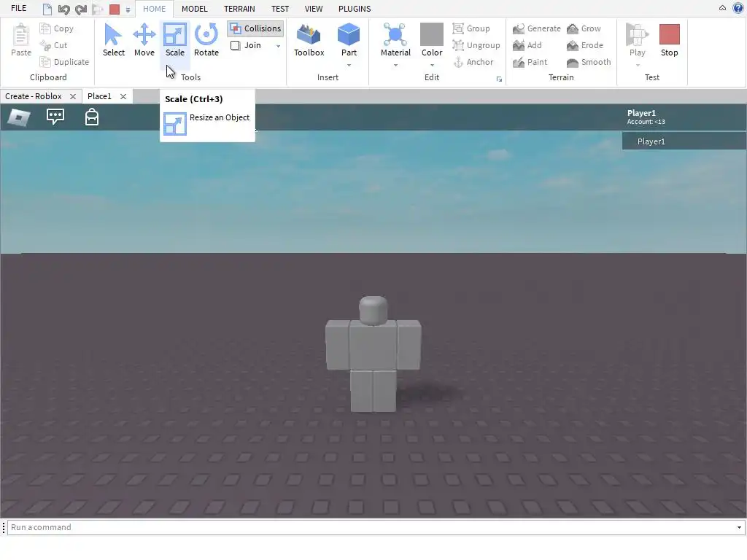The height and width of the screenshot is (560, 747).
Task: Collapse the ribbon with the chevron
Action: pyautogui.click(x=722, y=8)
